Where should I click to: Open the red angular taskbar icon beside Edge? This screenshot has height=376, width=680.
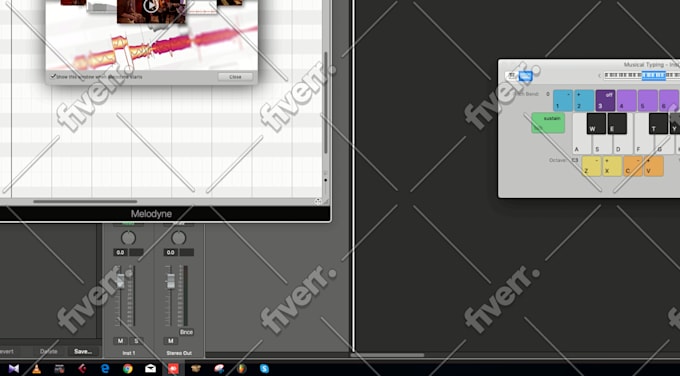pyautogui.click(x=82, y=369)
